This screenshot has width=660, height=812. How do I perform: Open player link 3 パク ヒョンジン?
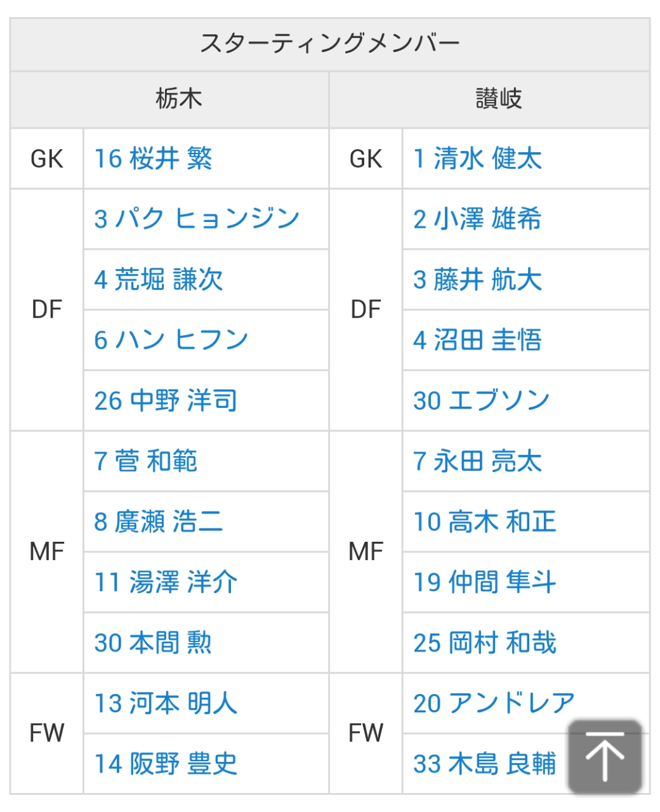[197, 219]
